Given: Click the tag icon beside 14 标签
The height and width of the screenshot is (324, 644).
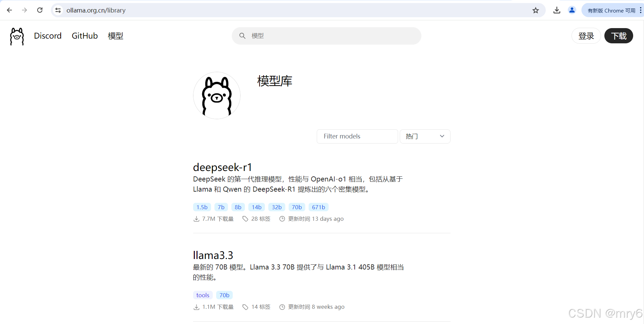Looking at the screenshot, I should click(x=245, y=307).
